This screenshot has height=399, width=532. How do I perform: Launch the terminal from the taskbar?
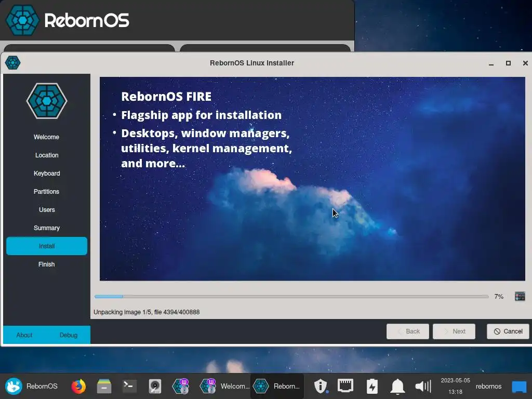pos(129,386)
